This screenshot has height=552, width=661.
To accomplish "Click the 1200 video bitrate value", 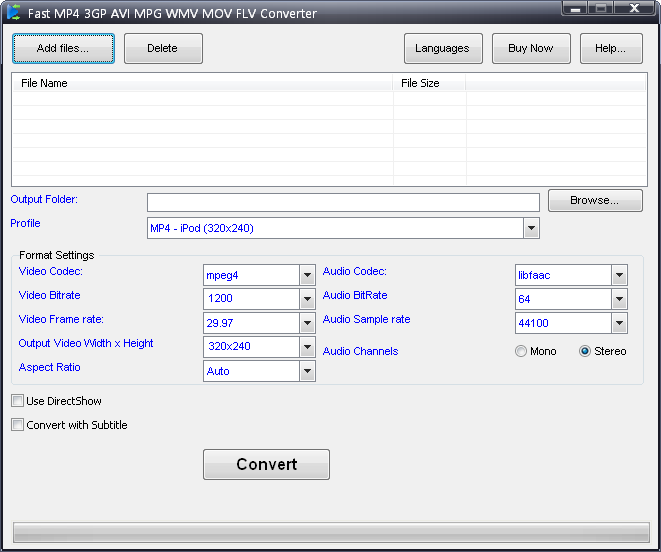I will click(x=220, y=299).
